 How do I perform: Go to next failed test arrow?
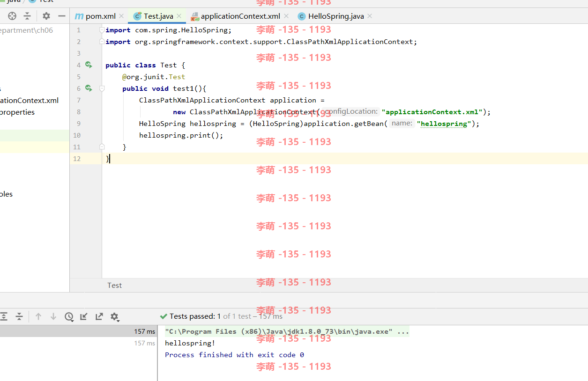[x=53, y=316]
